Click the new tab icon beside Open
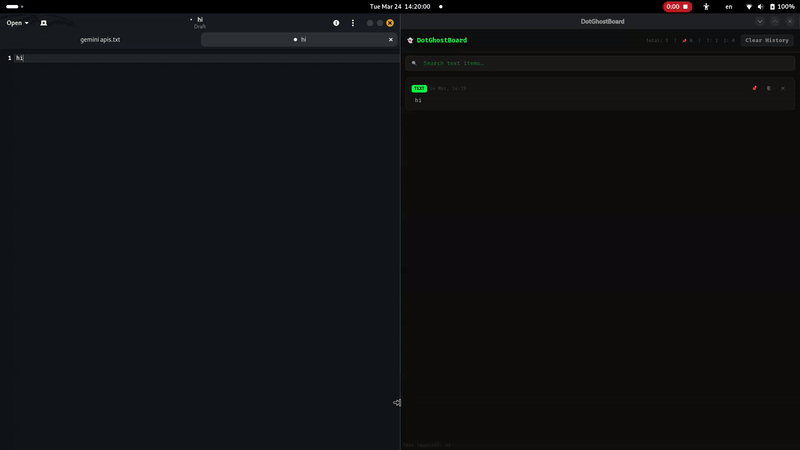Viewport: 800px width, 450px height. pos(44,23)
